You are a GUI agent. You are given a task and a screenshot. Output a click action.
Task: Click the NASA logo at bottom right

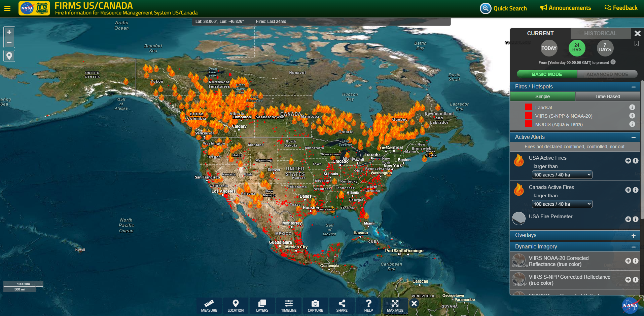[x=630, y=306]
